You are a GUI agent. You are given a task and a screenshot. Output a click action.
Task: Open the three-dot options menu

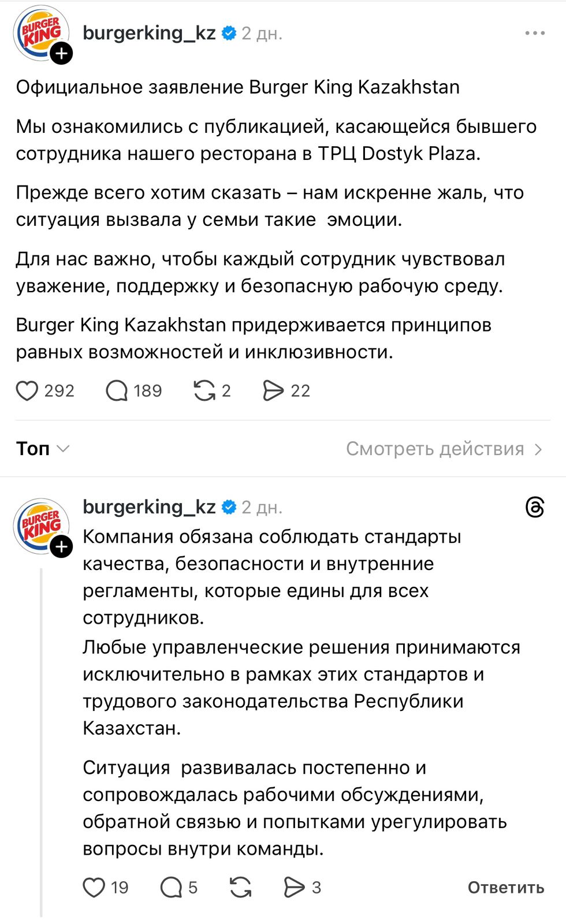click(535, 33)
